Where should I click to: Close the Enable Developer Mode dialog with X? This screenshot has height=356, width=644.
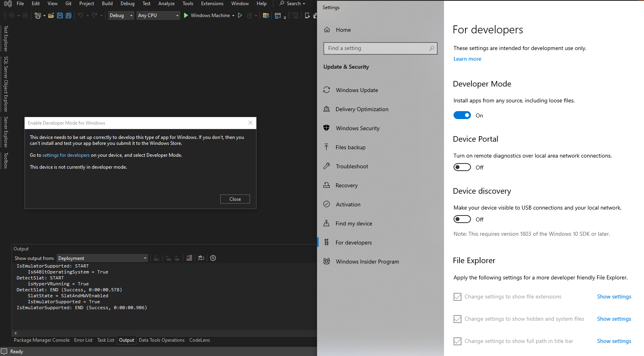[x=250, y=123]
